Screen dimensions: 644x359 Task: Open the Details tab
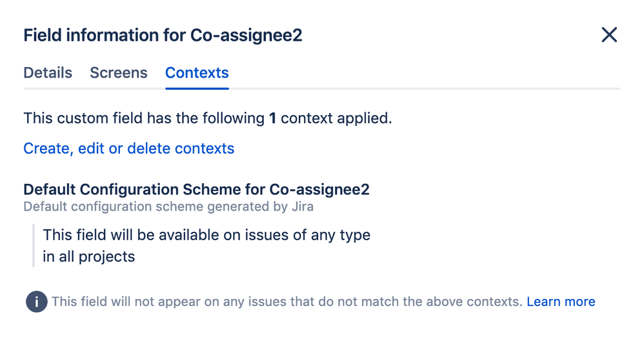click(x=48, y=73)
